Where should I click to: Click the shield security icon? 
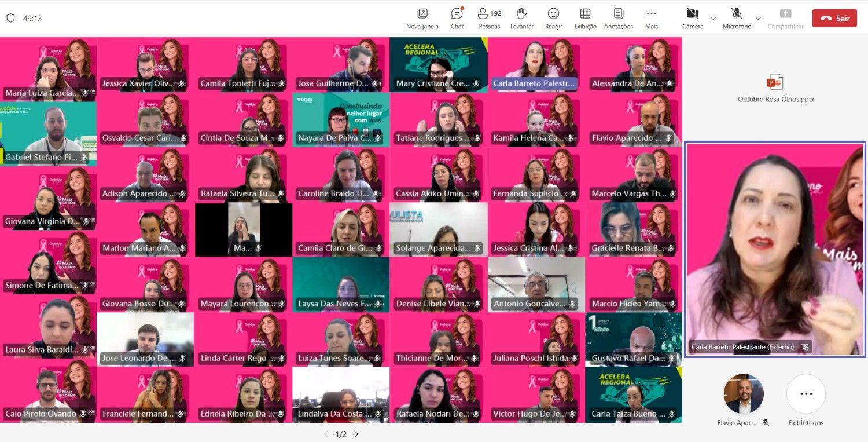tap(10, 18)
